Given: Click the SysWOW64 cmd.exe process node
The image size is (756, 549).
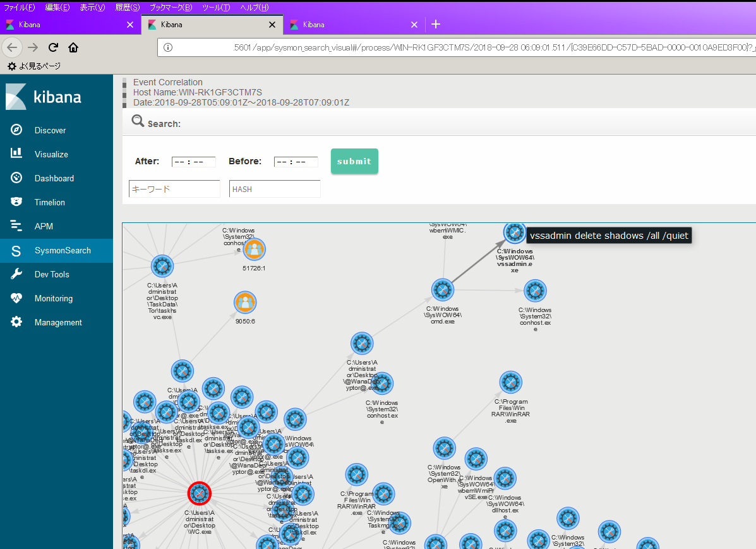Looking at the screenshot, I should coord(442,290).
